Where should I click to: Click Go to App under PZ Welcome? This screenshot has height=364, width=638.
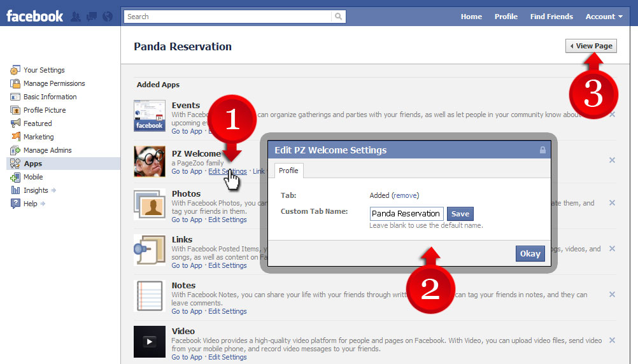pyautogui.click(x=187, y=171)
